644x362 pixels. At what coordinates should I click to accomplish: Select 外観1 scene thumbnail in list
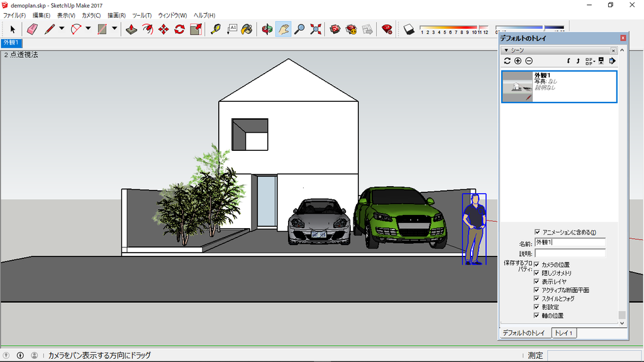pyautogui.click(x=518, y=87)
